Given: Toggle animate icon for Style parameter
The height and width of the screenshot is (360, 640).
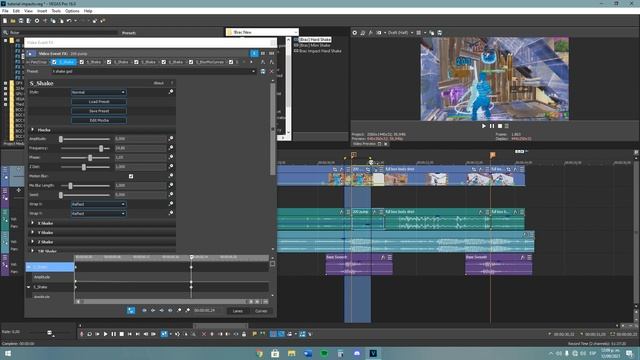Looking at the screenshot, I should click(x=171, y=92).
